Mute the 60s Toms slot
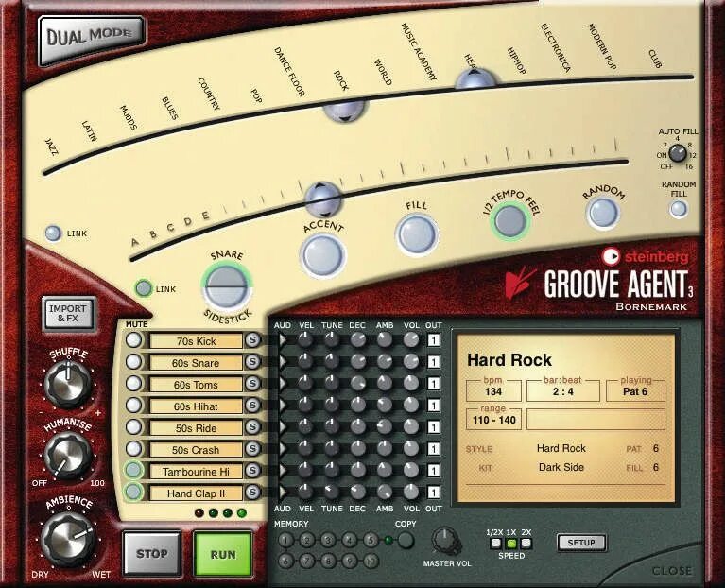This screenshot has width=725, height=588. (x=134, y=384)
